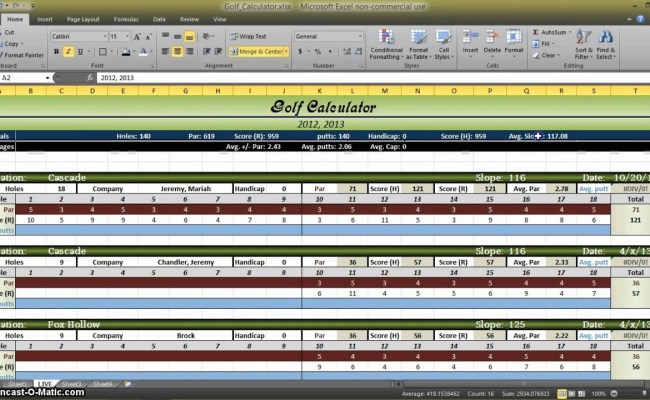
Task: Open the Formulas ribbon tab
Action: click(x=126, y=19)
